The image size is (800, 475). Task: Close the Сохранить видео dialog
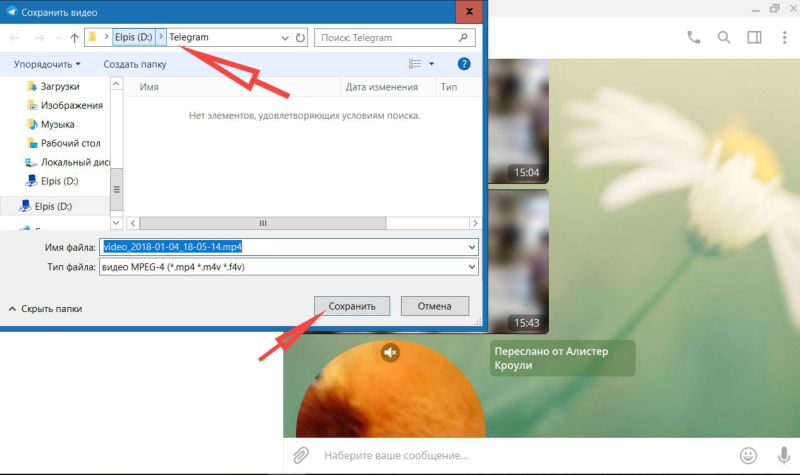coord(469,11)
